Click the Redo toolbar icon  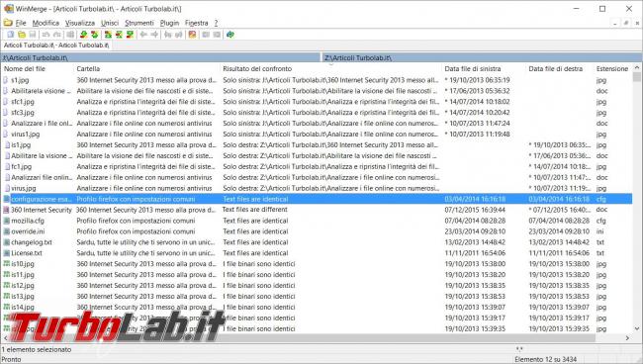57,35
